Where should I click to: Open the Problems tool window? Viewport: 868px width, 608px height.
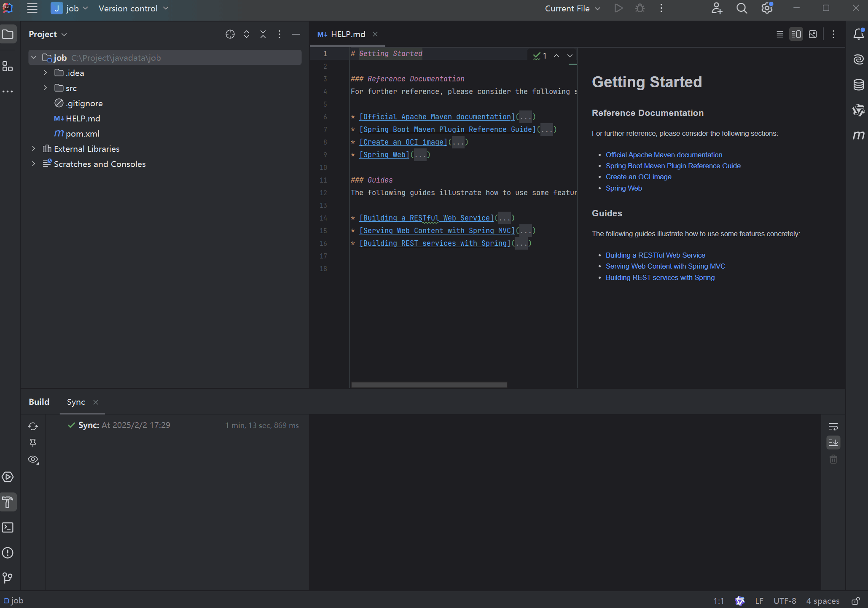pyautogui.click(x=8, y=553)
